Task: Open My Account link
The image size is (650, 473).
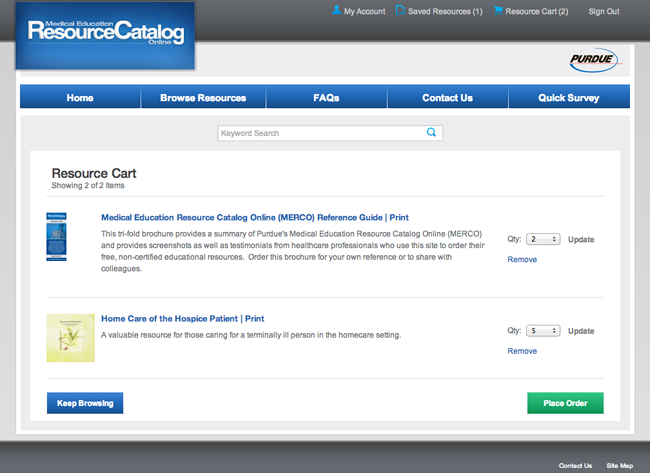Action: coord(364,12)
